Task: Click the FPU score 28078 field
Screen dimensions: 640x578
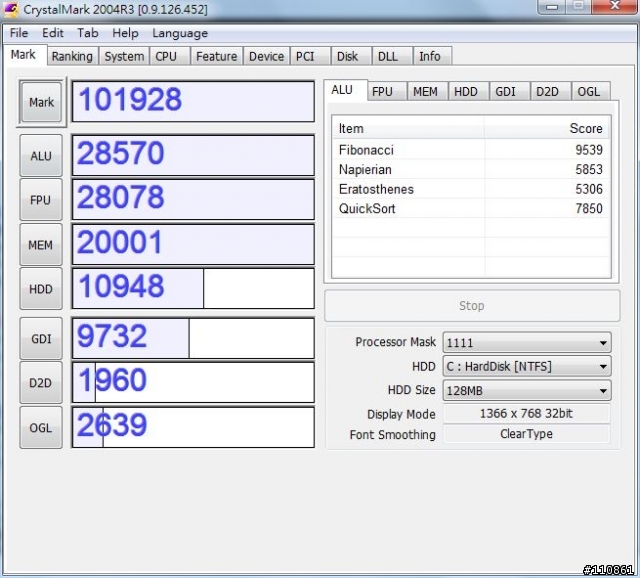Action: (x=193, y=200)
